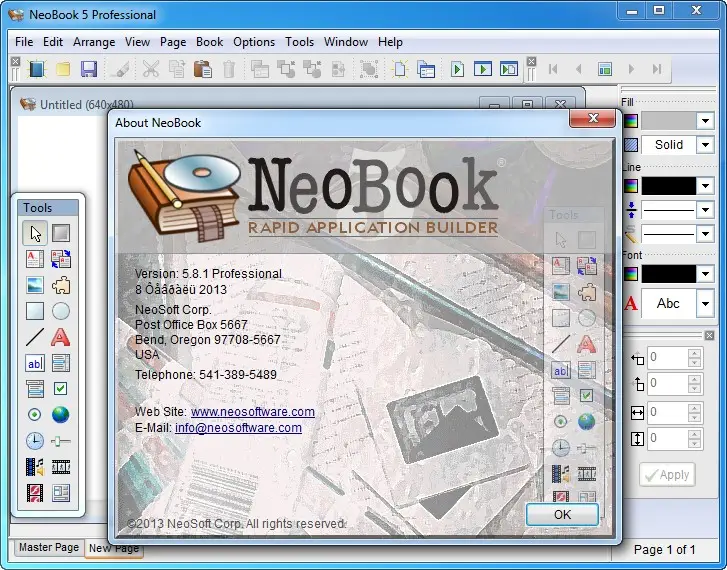
Task: Open the File menu
Action: click(24, 42)
